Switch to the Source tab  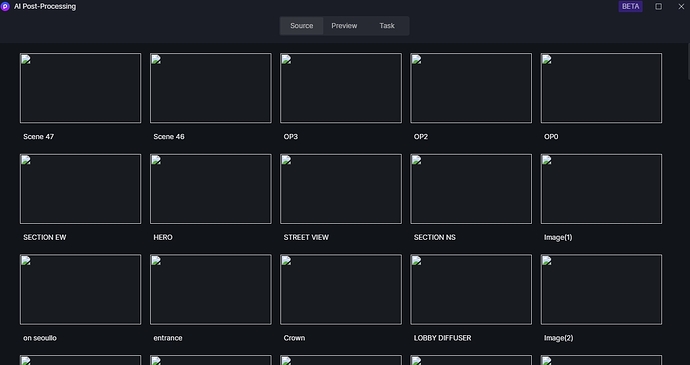click(301, 26)
